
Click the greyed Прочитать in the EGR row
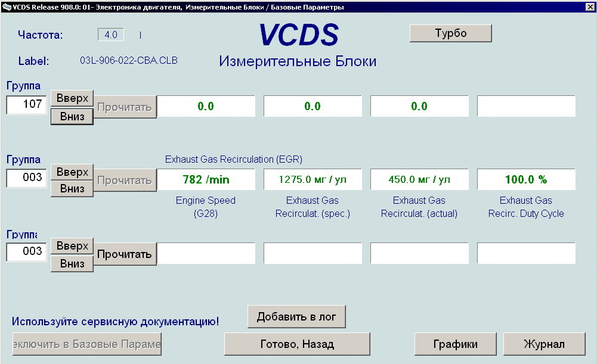pyautogui.click(x=125, y=181)
